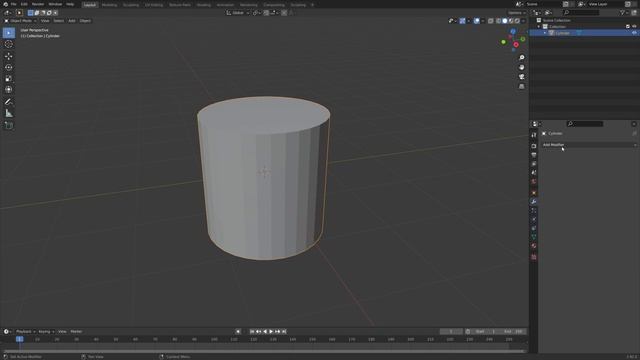Screen dimensions: 640x360
Task: Open the Render properties tab
Action: pos(534,146)
